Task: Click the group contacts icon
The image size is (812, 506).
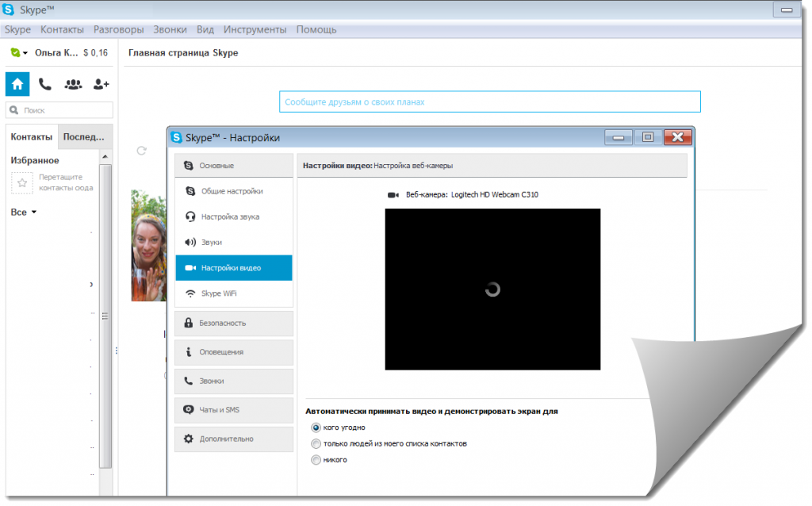Action: [73, 84]
